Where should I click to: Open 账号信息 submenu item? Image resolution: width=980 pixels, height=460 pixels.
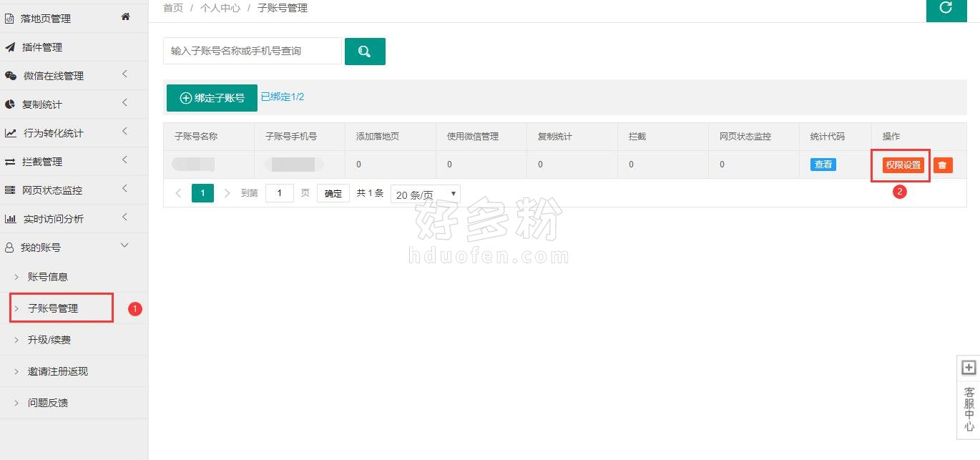(47, 277)
